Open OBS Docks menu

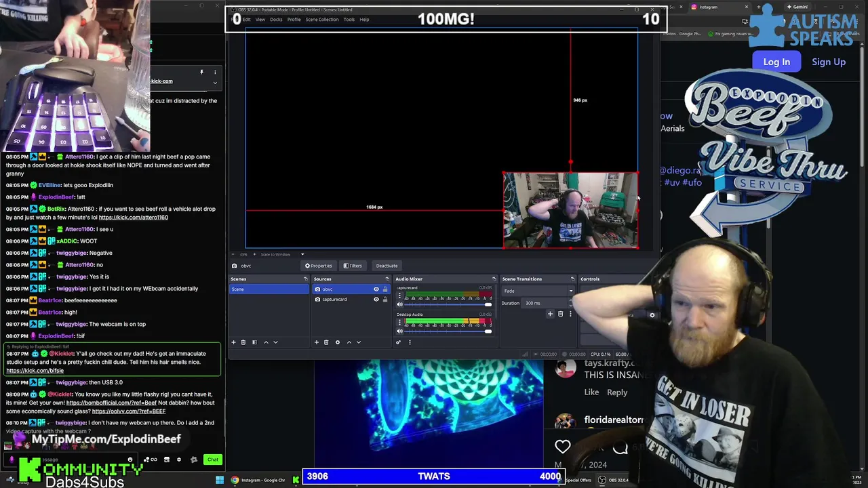point(276,19)
